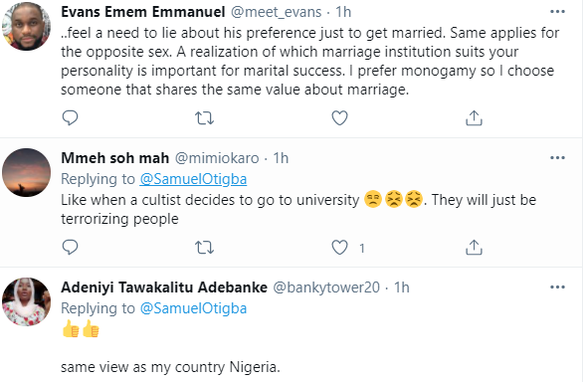
Task: Share Evans Emem Emmanuel's tweet
Action: point(474,118)
